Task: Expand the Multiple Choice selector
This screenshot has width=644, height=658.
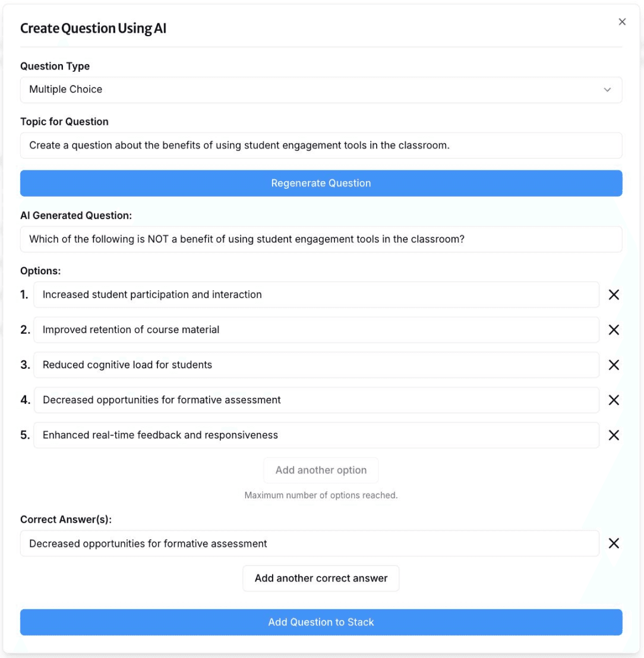Action: 321,88
